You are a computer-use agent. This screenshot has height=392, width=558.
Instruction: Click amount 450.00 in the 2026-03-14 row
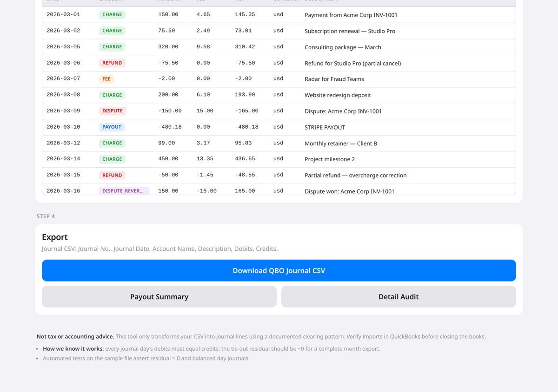pos(168,159)
